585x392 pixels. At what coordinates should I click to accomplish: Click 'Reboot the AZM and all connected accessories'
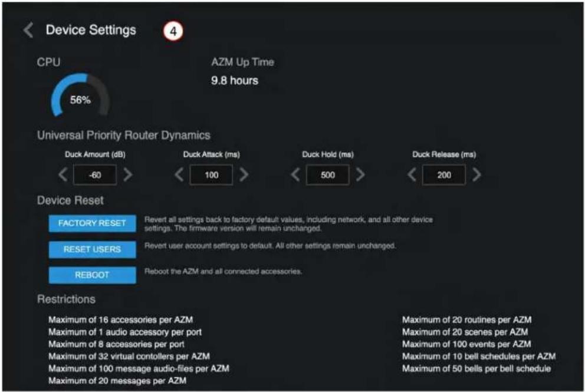(223, 271)
